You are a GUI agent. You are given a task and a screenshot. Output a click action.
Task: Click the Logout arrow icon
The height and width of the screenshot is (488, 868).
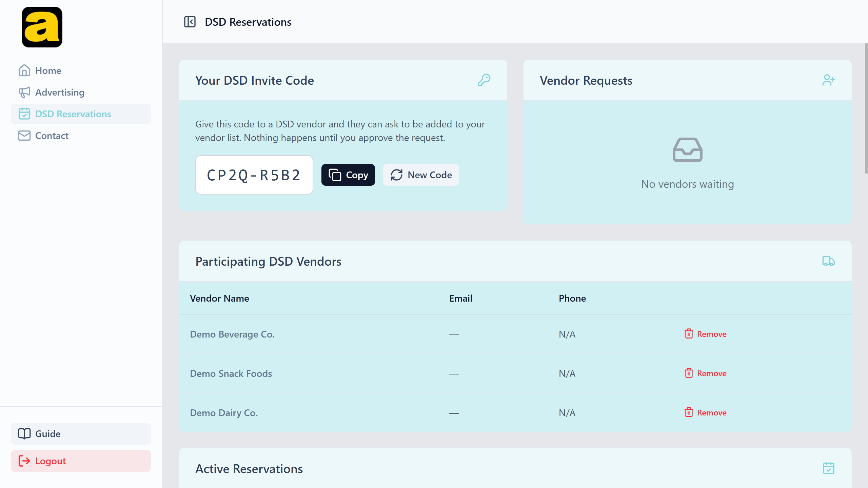24,461
